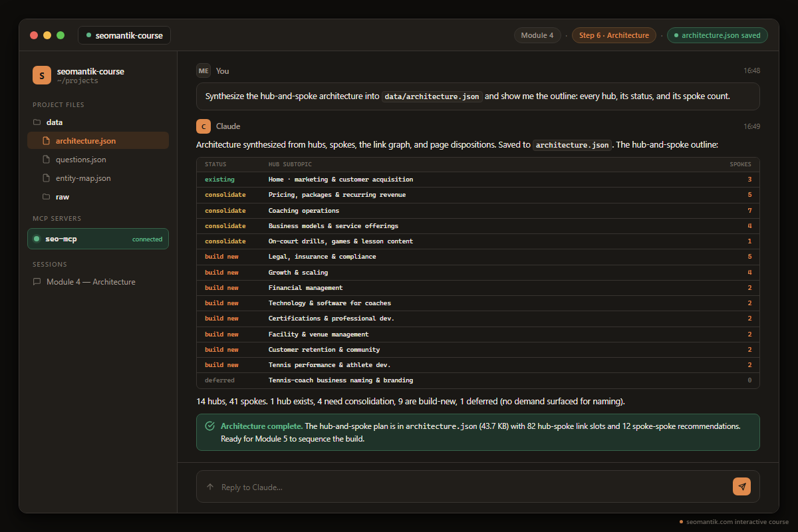Click the 16:48 timestamp on your message

click(751, 70)
